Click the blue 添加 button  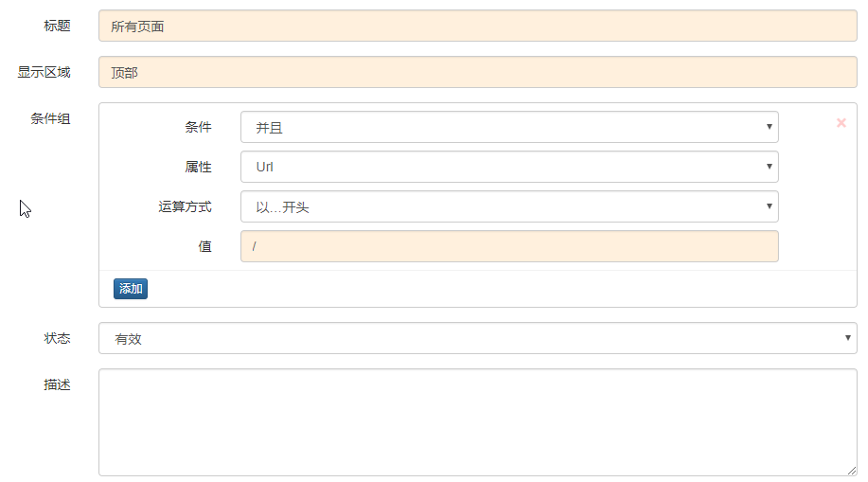(x=131, y=289)
